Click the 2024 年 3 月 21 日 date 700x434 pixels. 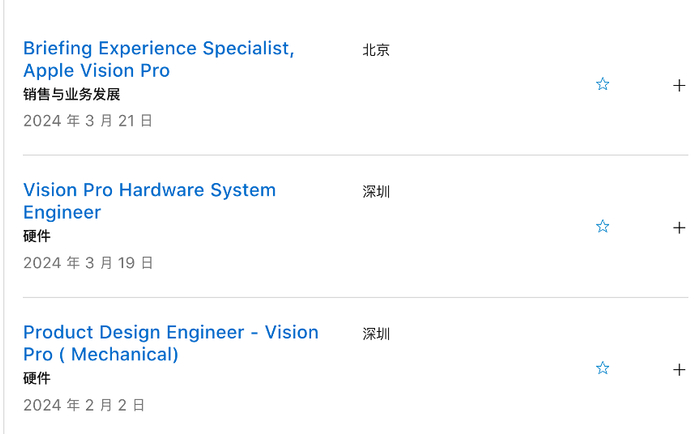88,121
